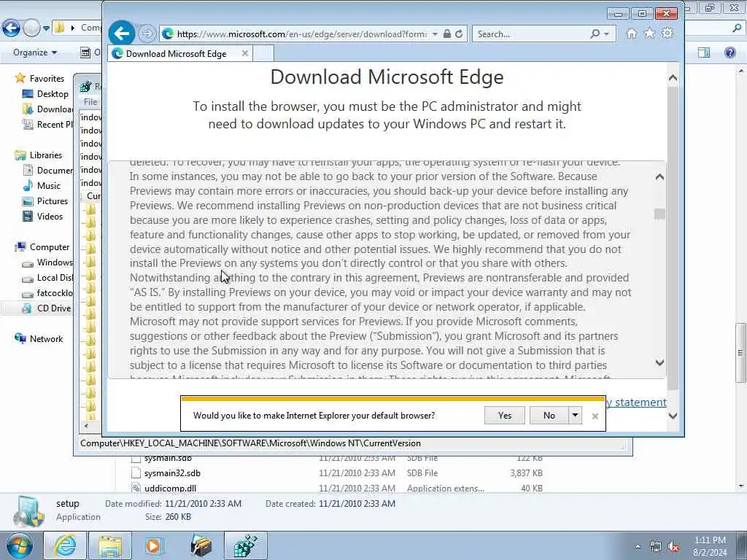Click license text scroll up arrow

659,176
